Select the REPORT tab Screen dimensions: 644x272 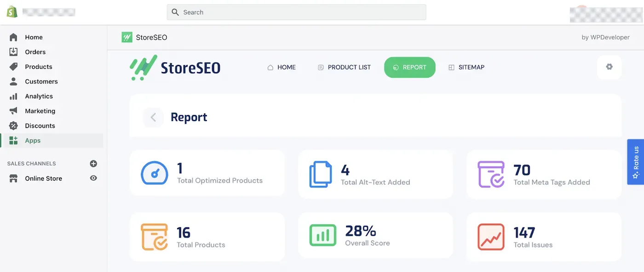(x=410, y=67)
